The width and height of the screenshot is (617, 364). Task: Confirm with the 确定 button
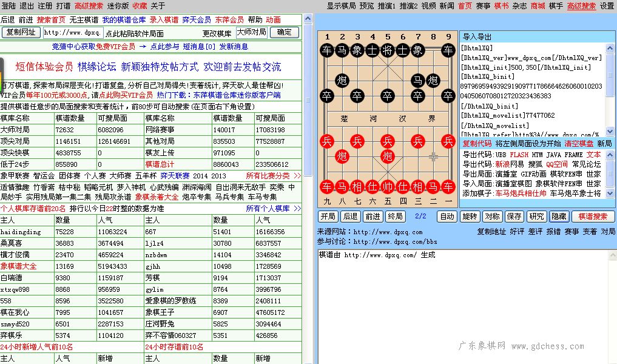coord(284,32)
